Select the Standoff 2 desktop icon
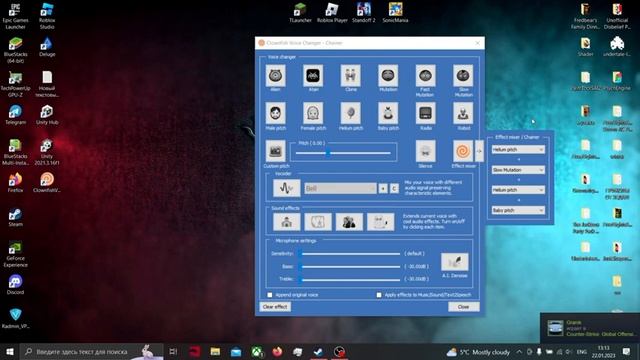This screenshot has height=360, width=640. tap(363, 13)
